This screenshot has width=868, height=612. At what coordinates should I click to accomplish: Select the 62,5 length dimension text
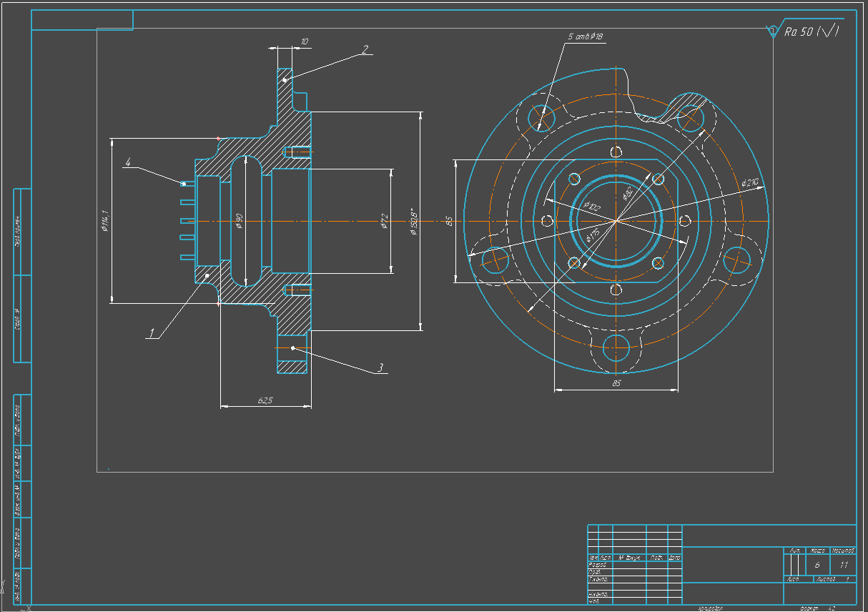(x=265, y=400)
